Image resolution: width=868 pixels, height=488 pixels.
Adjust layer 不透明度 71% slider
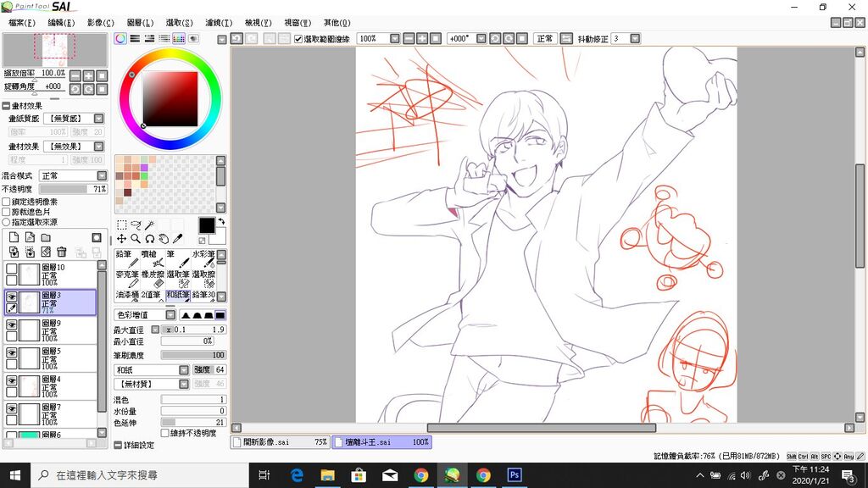(x=74, y=189)
